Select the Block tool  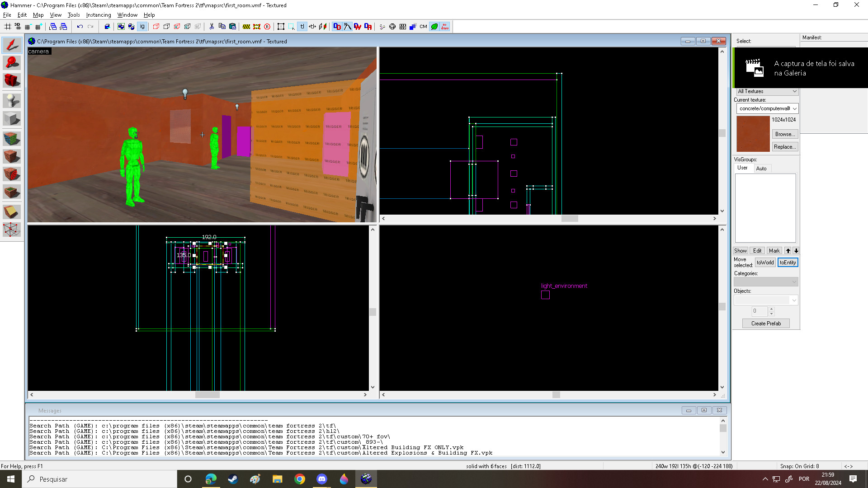(x=12, y=119)
